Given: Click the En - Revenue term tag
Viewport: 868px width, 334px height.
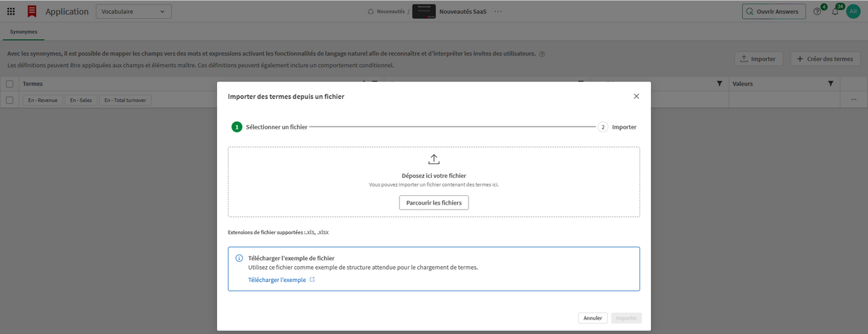Looking at the screenshot, I should tap(43, 100).
